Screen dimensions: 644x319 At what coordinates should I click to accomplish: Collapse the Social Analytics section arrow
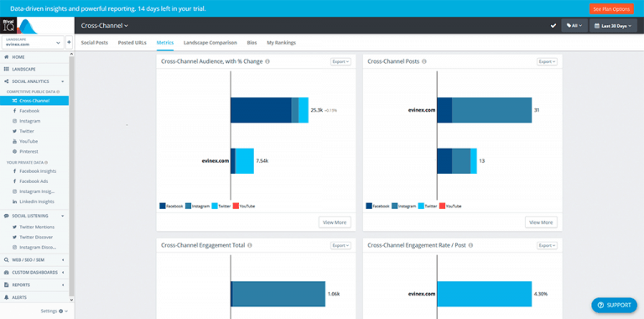click(62, 81)
